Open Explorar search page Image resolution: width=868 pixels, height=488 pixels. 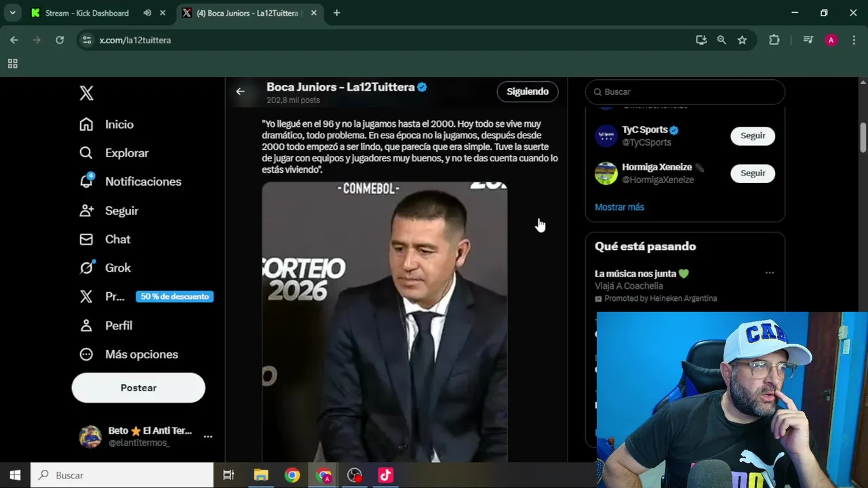click(113, 153)
